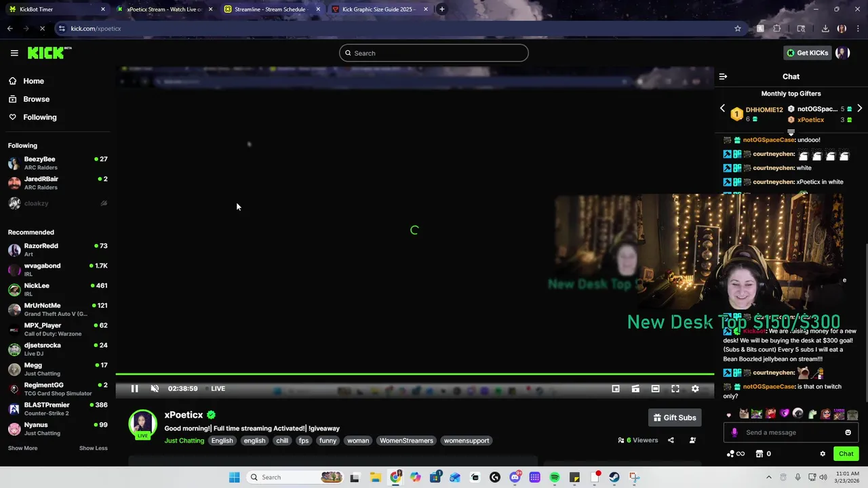Switch to Streamline Stream Schedule tab

pos(271,9)
